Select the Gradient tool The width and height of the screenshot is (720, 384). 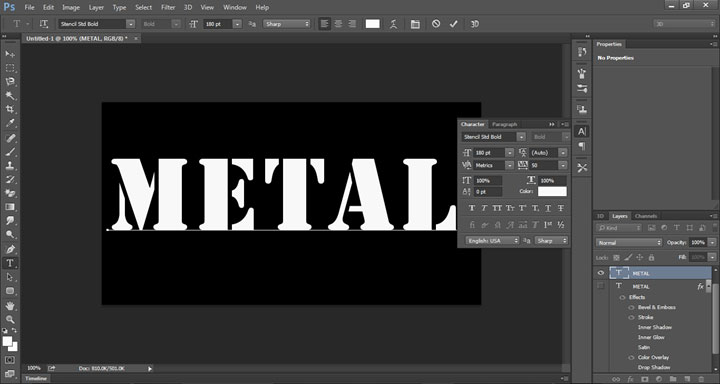click(x=10, y=207)
